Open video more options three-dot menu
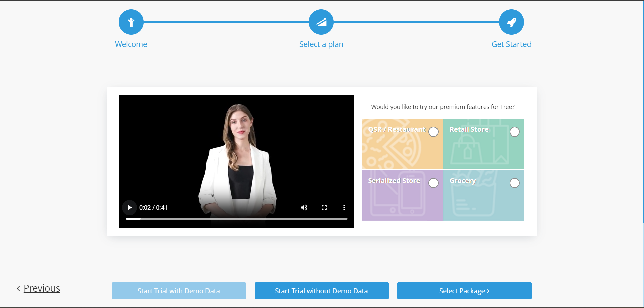 pos(344,207)
